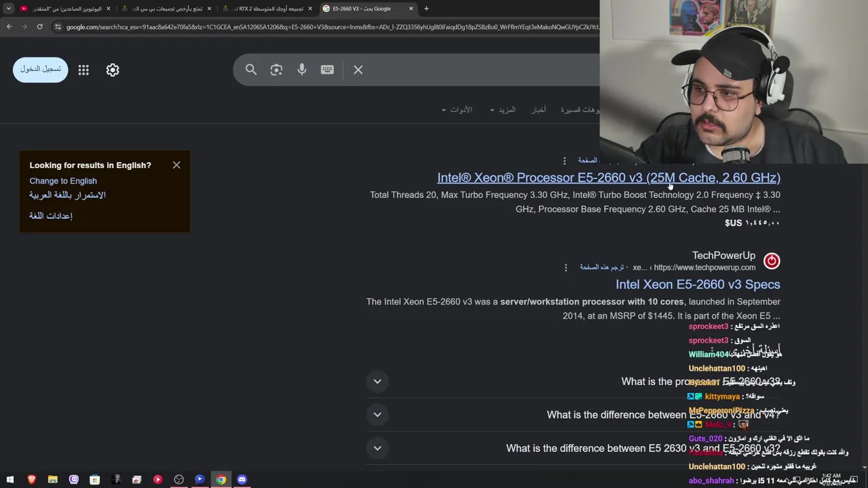Open Intel Xeon E5-2660 v3 Specs link

pyautogui.click(x=698, y=285)
